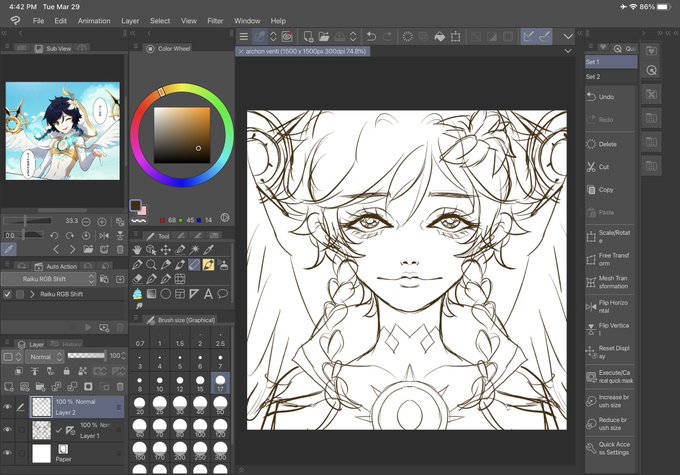The width and height of the screenshot is (680, 475).
Task: Open the Layer menu
Action: pyautogui.click(x=130, y=21)
